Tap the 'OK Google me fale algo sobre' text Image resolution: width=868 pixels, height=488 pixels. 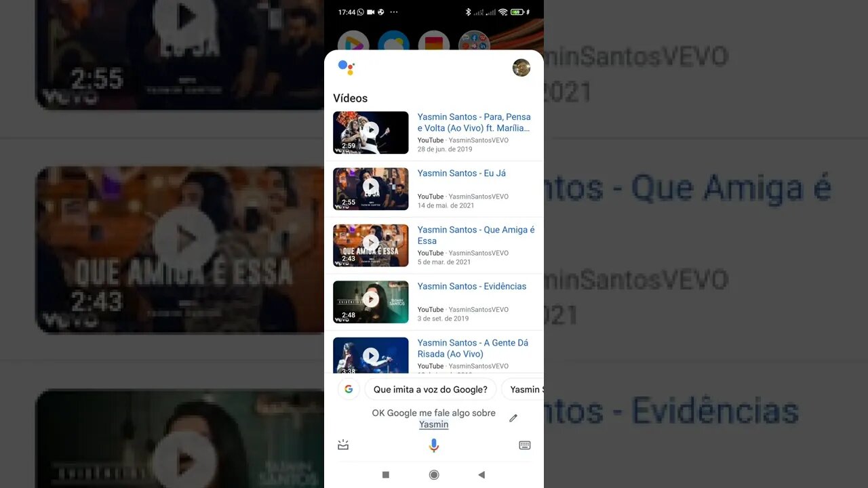(434, 413)
